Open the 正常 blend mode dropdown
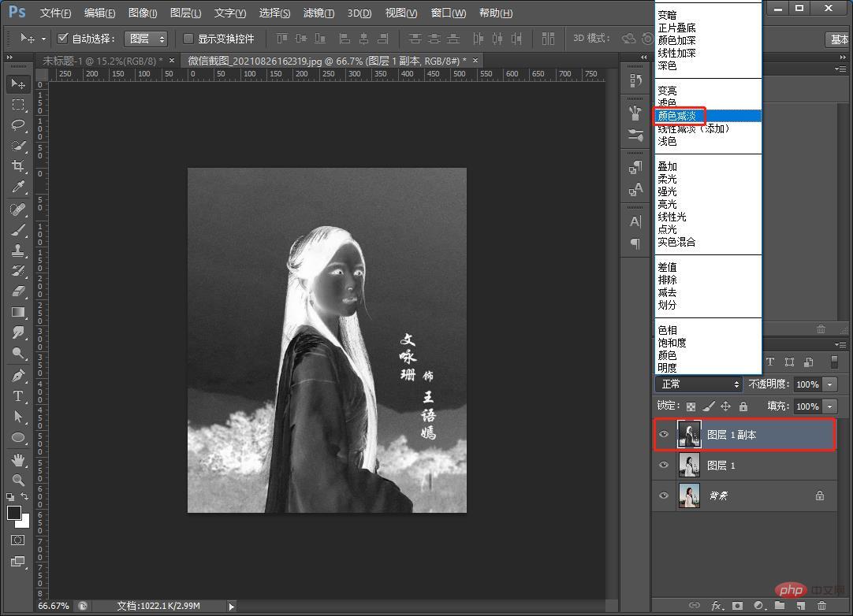Viewport: 853px width, 616px height. (698, 384)
